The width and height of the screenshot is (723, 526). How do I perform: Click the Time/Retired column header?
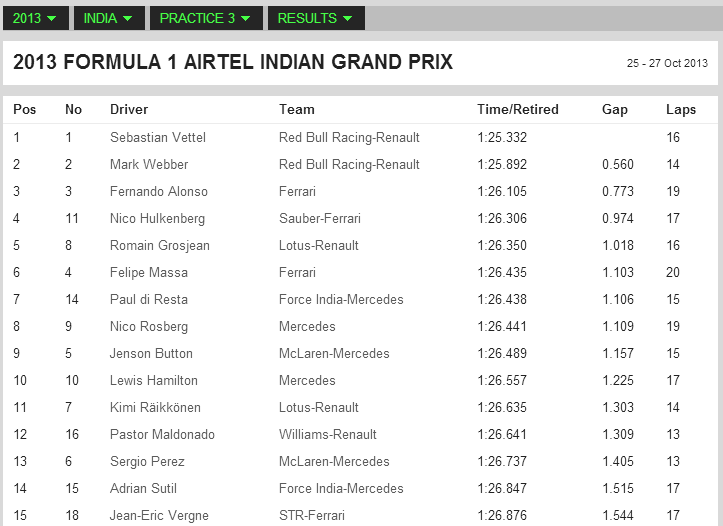click(518, 110)
